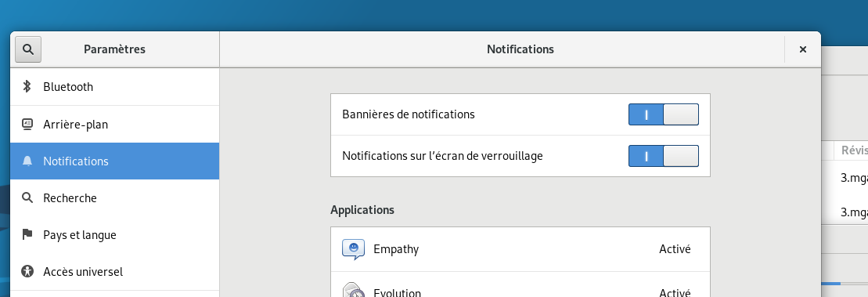
Task: Click the Evolution mail icon
Action: (353, 291)
